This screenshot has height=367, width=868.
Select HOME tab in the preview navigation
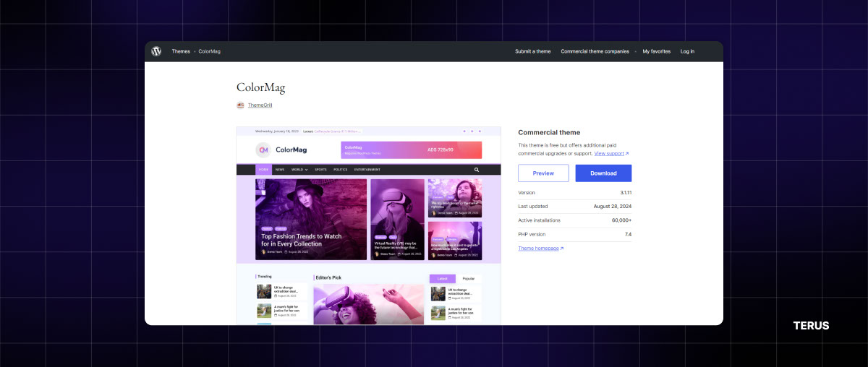pyautogui.click(x=263, y=170)
